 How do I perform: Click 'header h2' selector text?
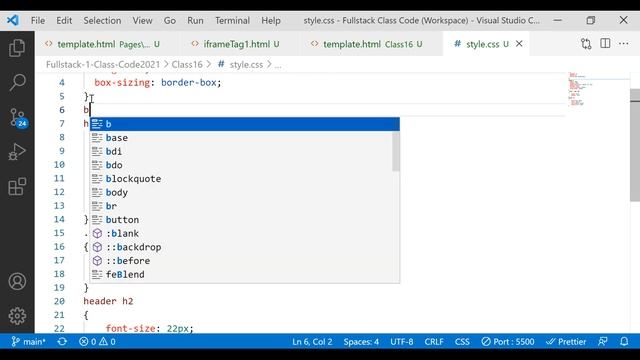coord(109,301)
